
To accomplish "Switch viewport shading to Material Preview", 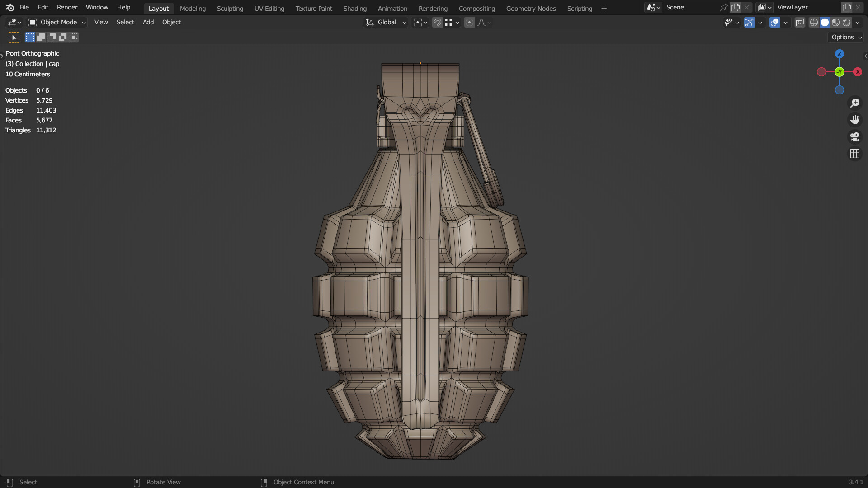I will [835, 22].
